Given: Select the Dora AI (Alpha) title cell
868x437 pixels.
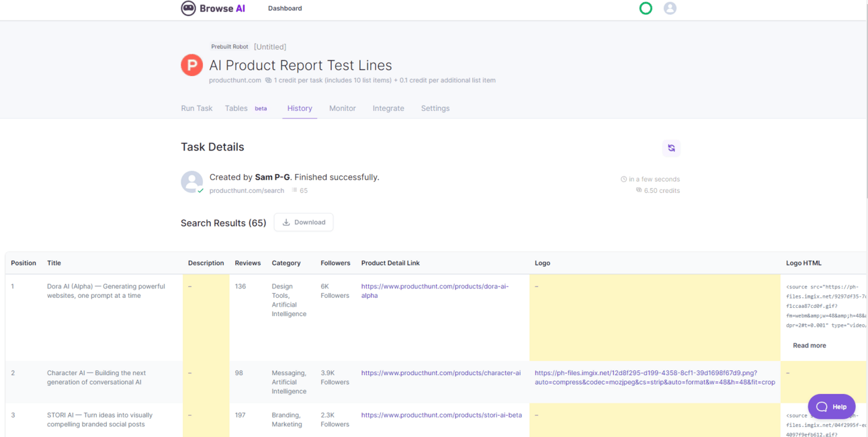Looking at the screenshot, I should (106, 291).
